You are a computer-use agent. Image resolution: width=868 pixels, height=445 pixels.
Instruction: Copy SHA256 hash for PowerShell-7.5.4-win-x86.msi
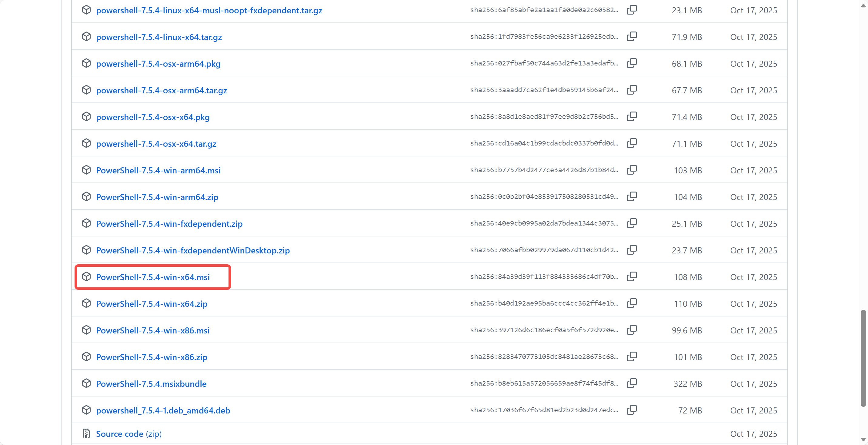(632, 330)
